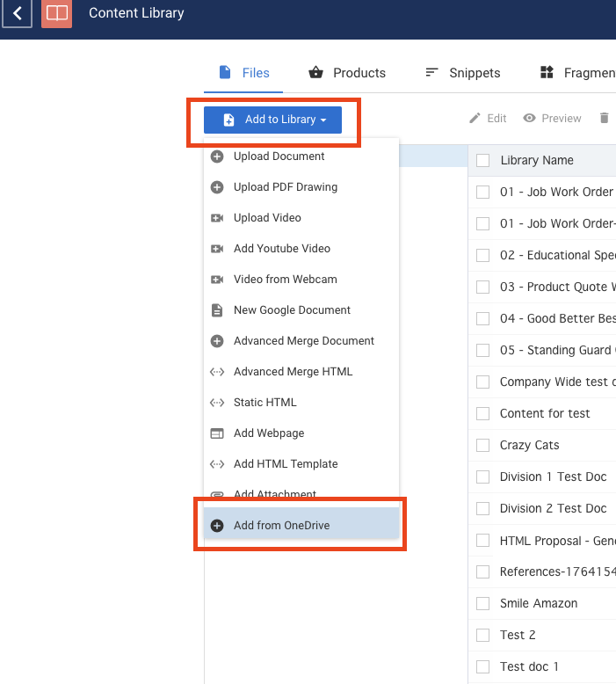Click document icon beside New Google Document
Viewport: 616px width, 684px height.
217,310
